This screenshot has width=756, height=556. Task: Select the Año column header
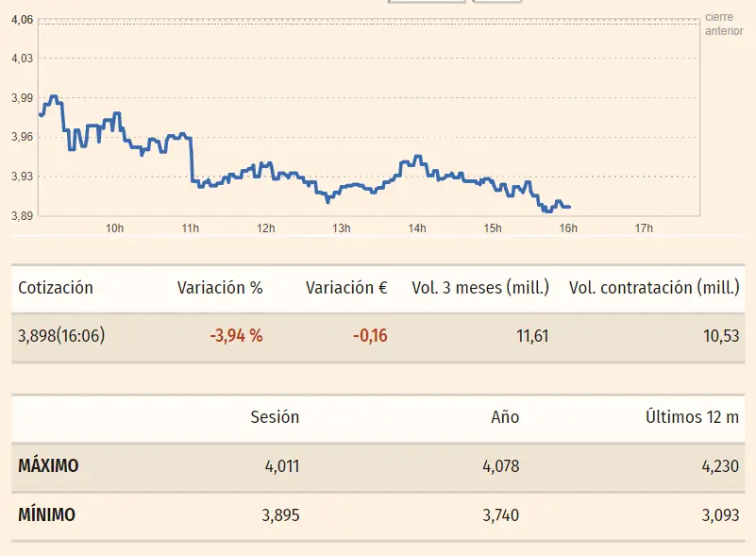click(x=505, y=417)
